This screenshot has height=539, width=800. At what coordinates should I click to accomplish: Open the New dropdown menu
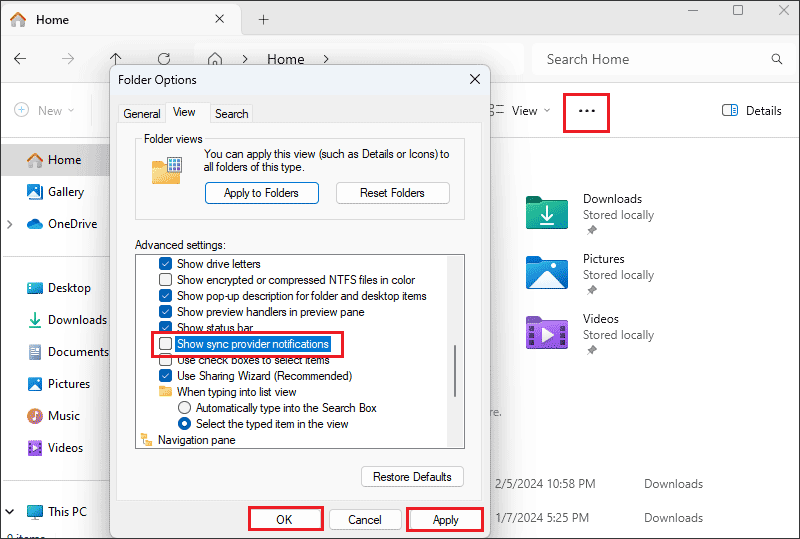(x=44, y=110)
